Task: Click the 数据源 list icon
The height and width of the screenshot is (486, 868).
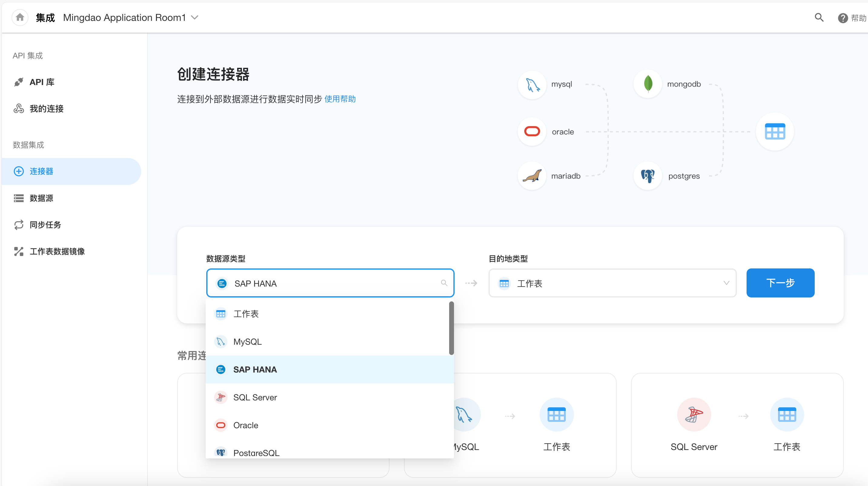Action: [x=19, y=198]
